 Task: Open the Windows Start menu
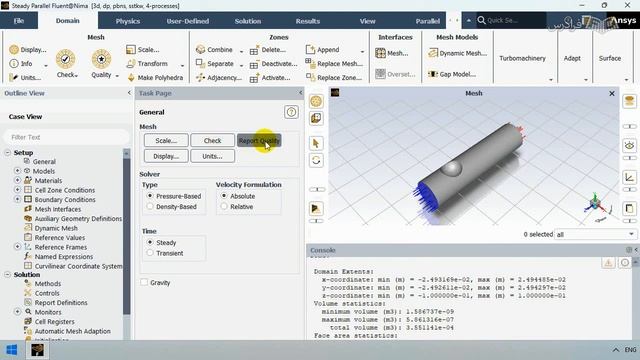tap(12, 350)
